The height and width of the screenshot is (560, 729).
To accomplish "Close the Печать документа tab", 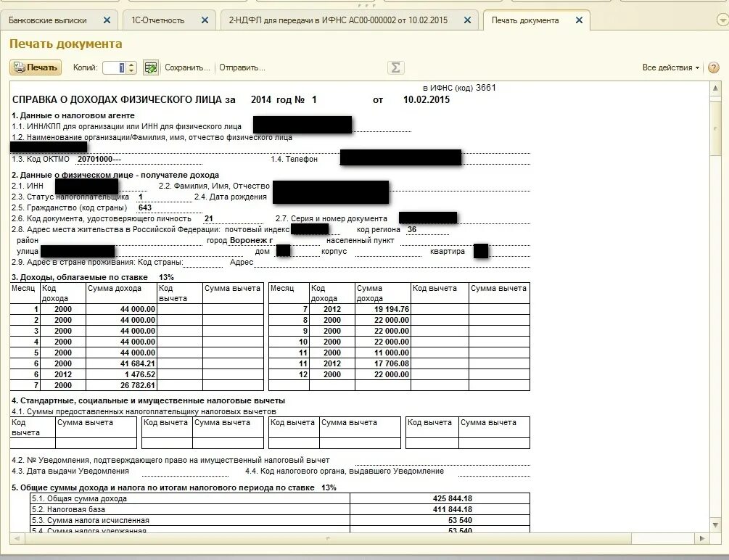I will click(x=580, y=20).
